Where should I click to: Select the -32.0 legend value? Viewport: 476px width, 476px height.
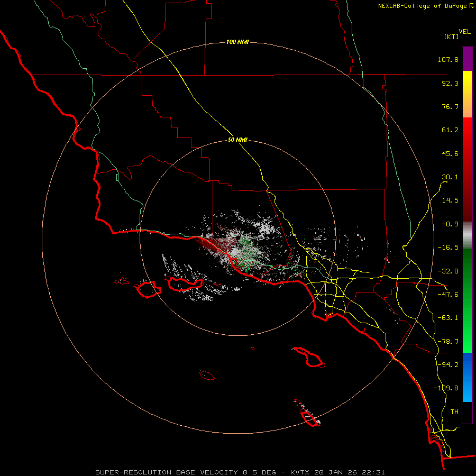(448, 271)
